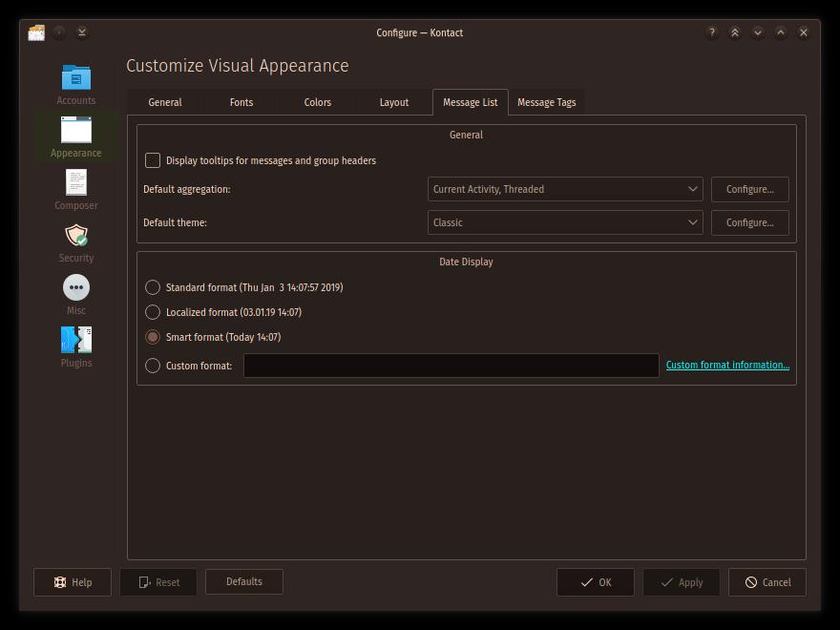The height and width of the screenshot is (630, 840).
Task: Select the Message List tab
Action: click(471, 102)
